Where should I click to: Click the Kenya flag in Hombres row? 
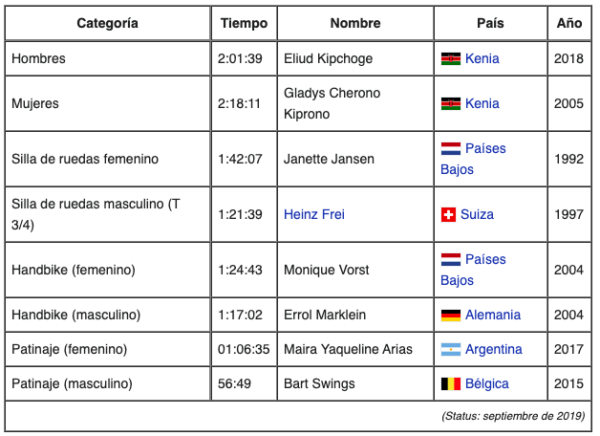coord(450,59)
